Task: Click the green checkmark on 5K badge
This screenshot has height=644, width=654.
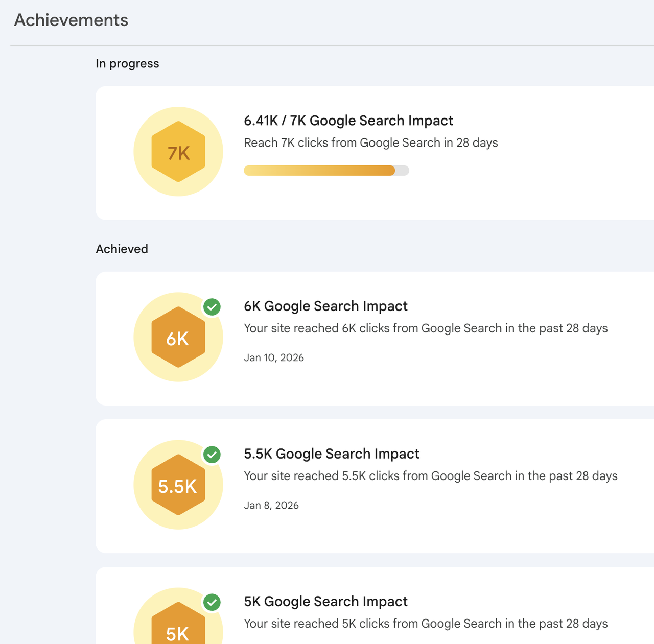Action: pos(212,602)
